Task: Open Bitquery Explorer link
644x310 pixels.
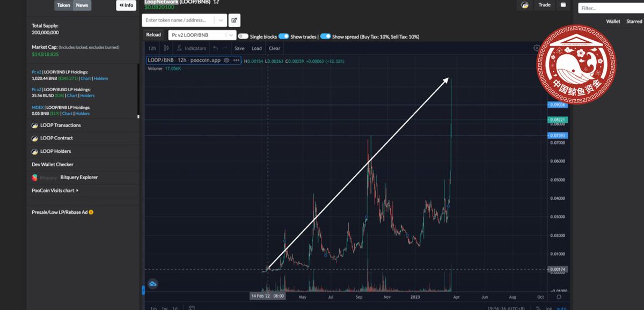Action: [79, 177]
